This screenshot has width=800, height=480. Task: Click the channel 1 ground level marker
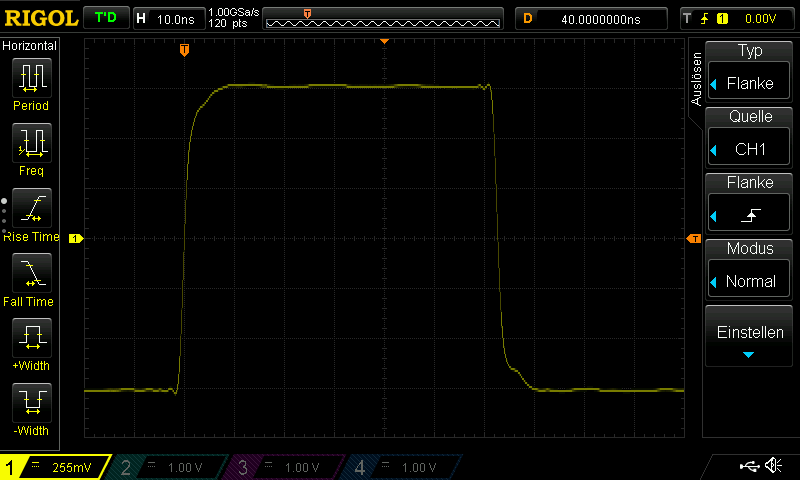pyautogui.click(x=76, y=238)
